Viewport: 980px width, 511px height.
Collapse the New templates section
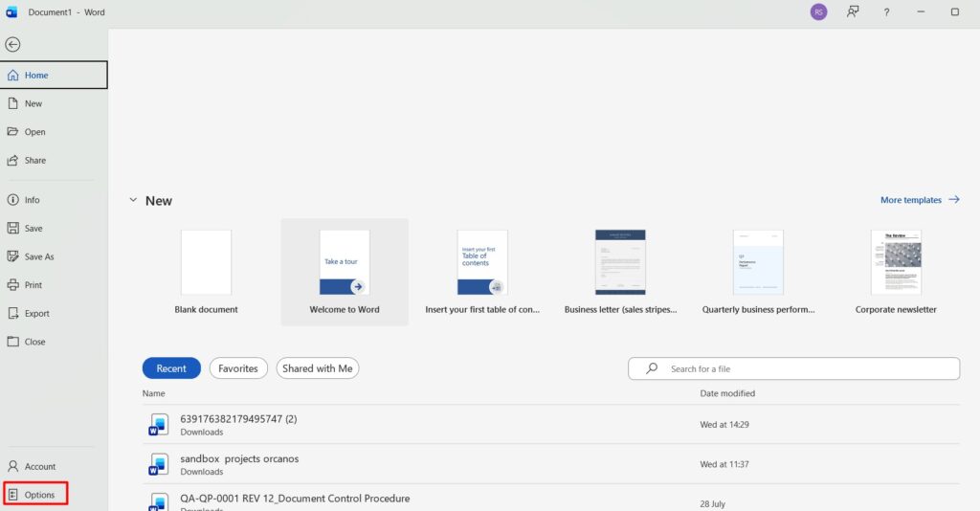pos(132,200)
